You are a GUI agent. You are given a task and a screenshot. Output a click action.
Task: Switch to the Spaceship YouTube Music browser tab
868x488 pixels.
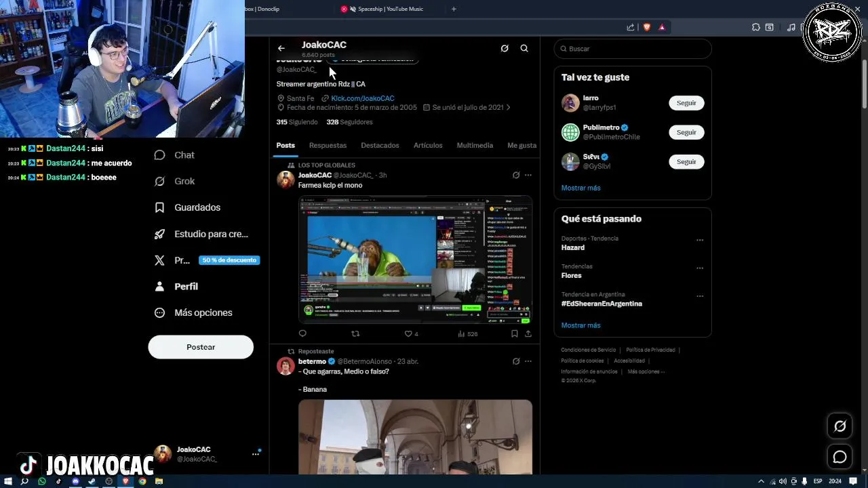390,9
